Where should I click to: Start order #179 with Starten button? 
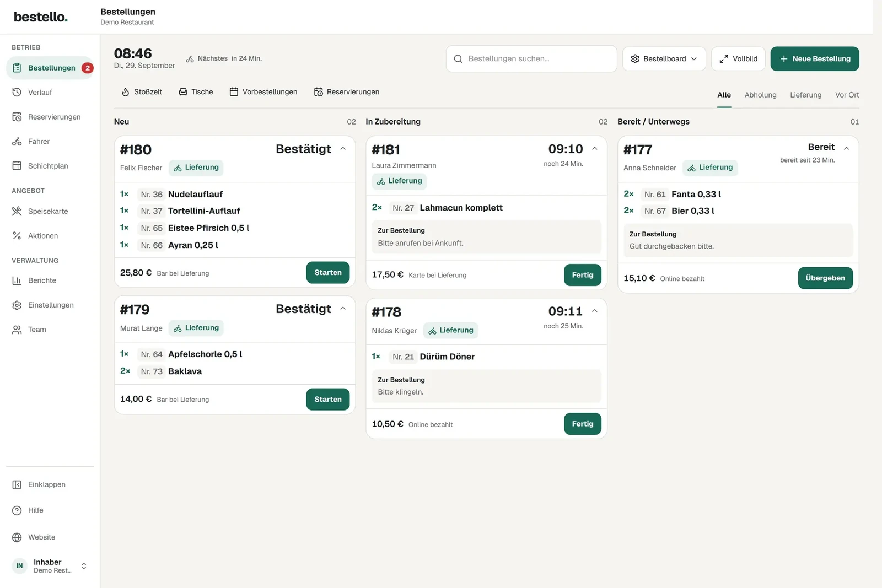(328, 400)
